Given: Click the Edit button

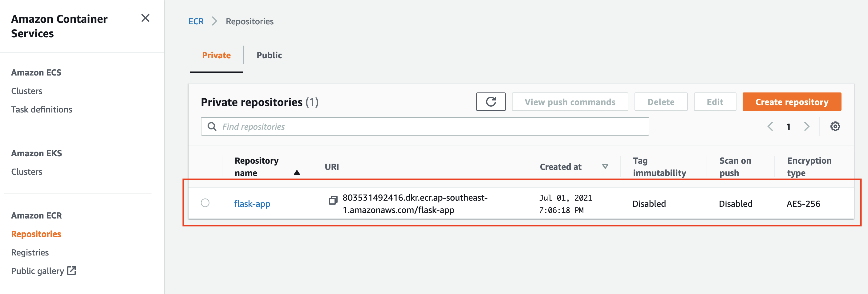Looking at the screenshot, I should [x=715, y=101].
